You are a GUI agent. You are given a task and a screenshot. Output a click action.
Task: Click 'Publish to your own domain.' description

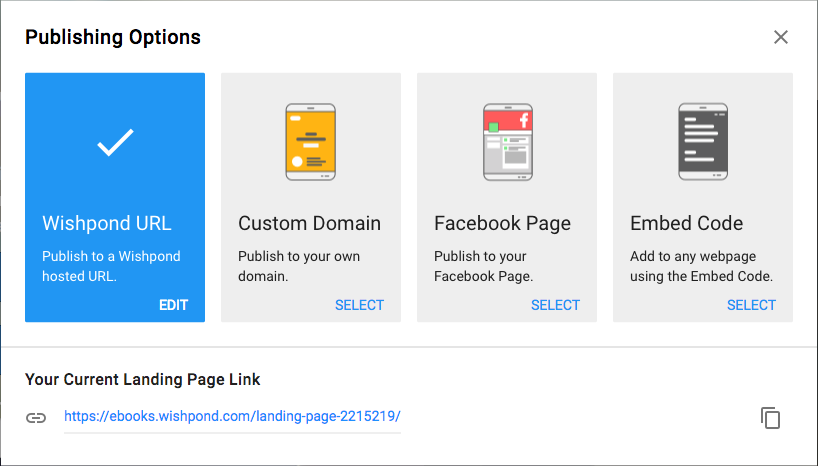(x=299, y=266)
